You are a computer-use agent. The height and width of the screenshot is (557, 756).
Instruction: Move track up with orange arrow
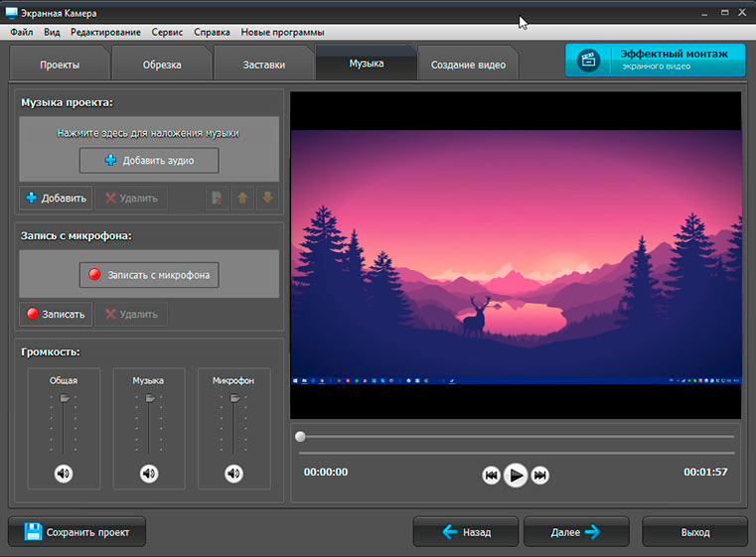pos(242,198)
